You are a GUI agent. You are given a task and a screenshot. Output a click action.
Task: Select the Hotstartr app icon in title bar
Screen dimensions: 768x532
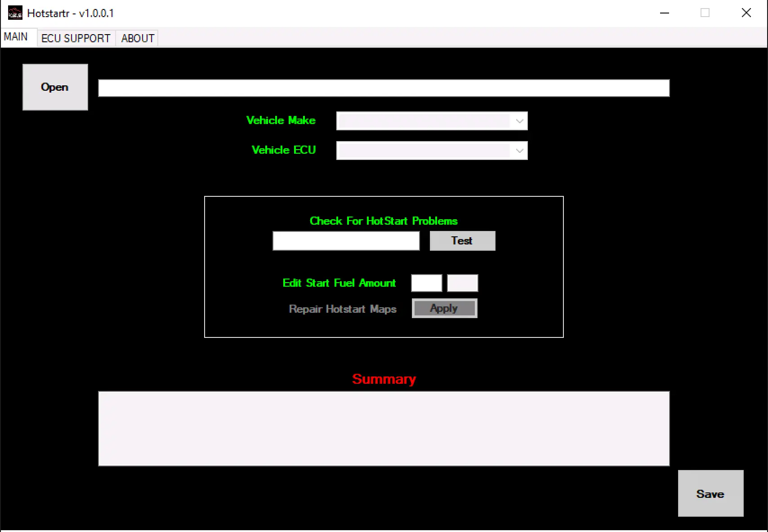tap(14, 13)
